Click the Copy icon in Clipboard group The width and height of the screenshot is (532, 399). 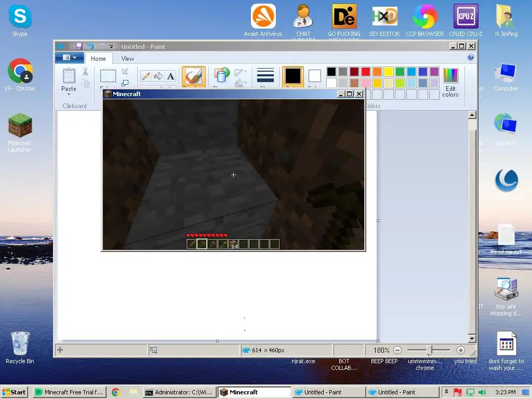(x=85, y=83)
